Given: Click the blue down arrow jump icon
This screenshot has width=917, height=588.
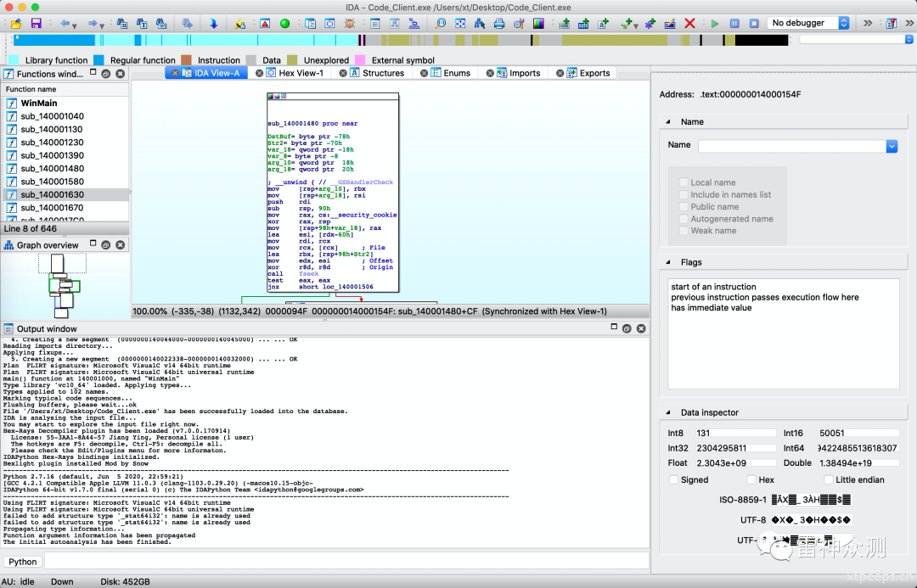Looking at the screenshot, I should [213, 24].
